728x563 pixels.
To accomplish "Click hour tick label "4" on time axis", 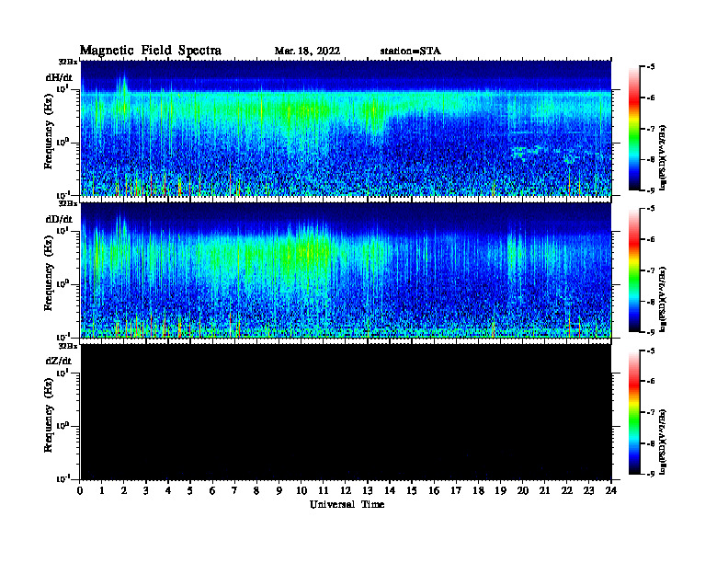I will pos(168,491).
